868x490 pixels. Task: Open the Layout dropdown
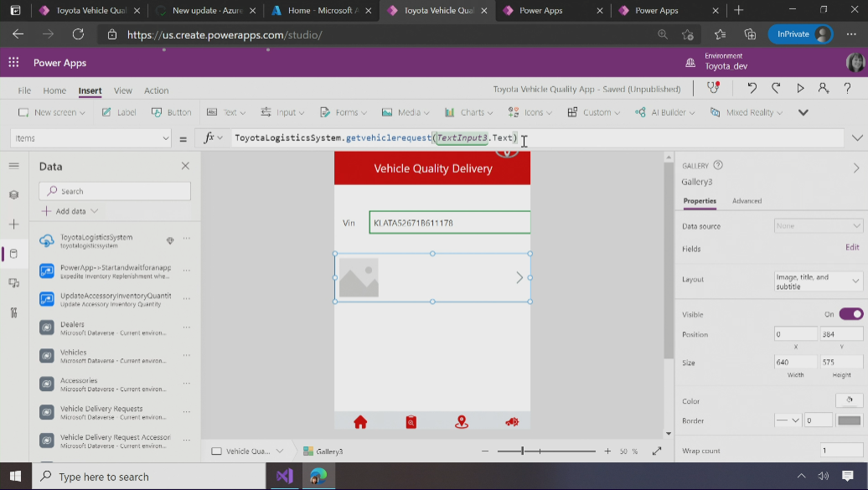[x=818, y=281]
